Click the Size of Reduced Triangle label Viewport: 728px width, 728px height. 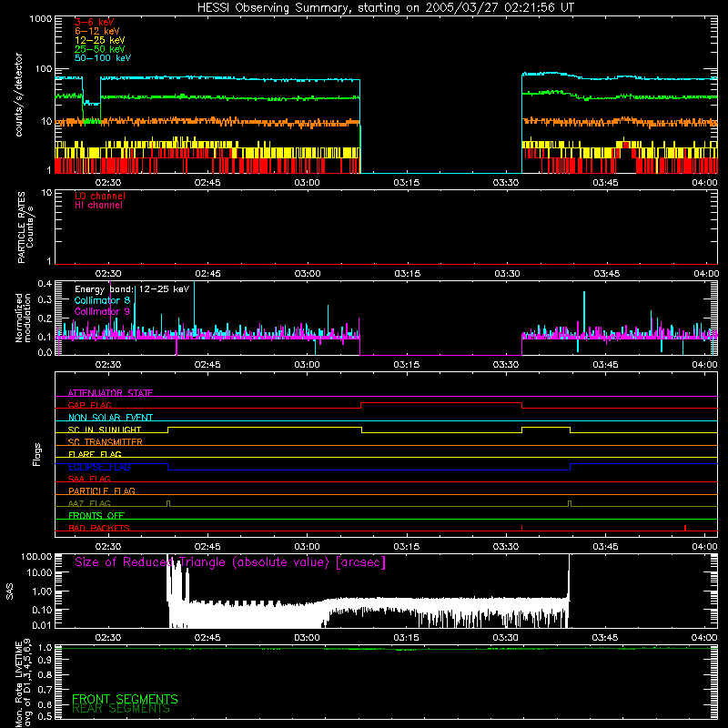click(230, 562)
